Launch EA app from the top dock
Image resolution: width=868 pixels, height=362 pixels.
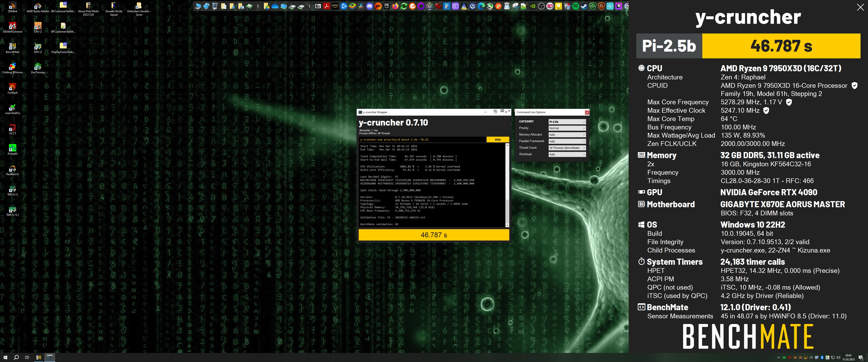coord(378,6)
